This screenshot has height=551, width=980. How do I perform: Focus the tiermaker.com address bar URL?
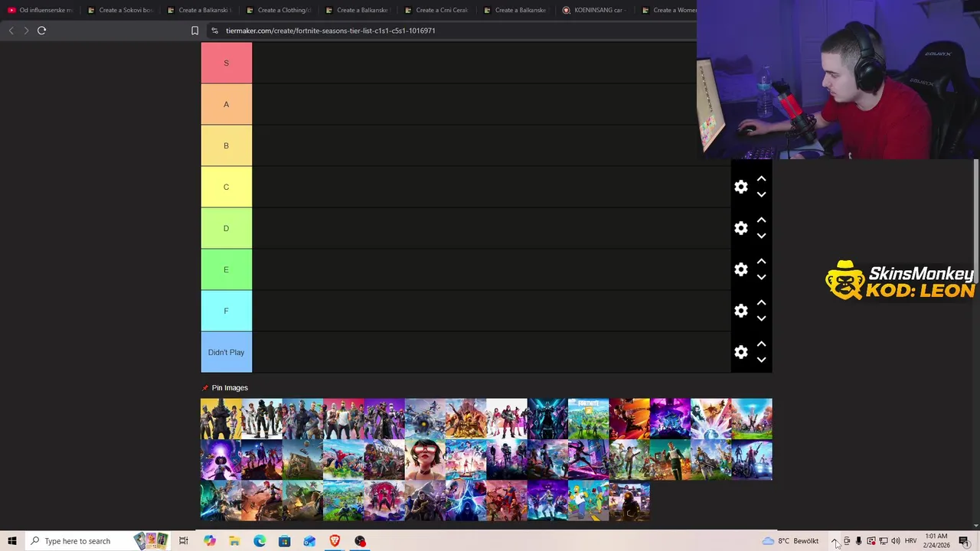click(x=330, y=31)
